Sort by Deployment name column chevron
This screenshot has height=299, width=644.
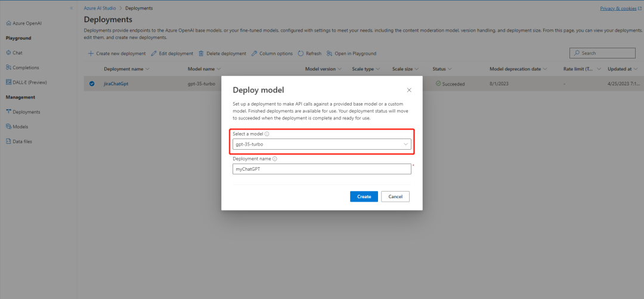(147, 69)
